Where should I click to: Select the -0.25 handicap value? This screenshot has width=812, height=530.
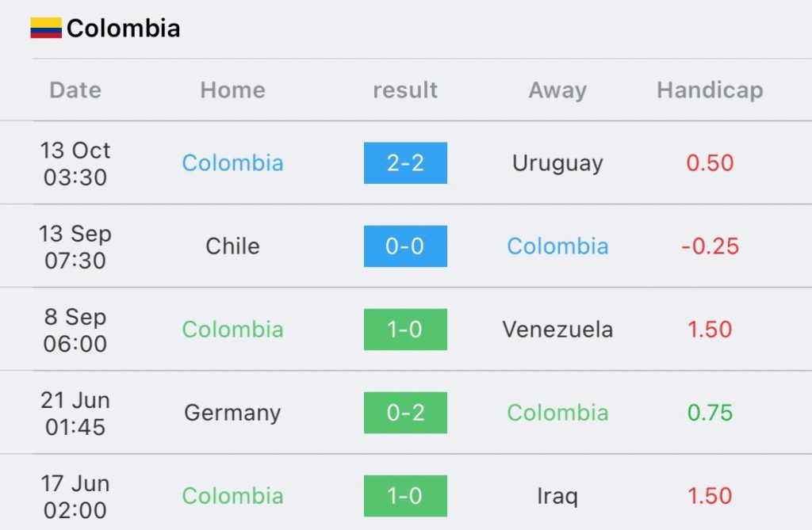(x=710, y=246)
